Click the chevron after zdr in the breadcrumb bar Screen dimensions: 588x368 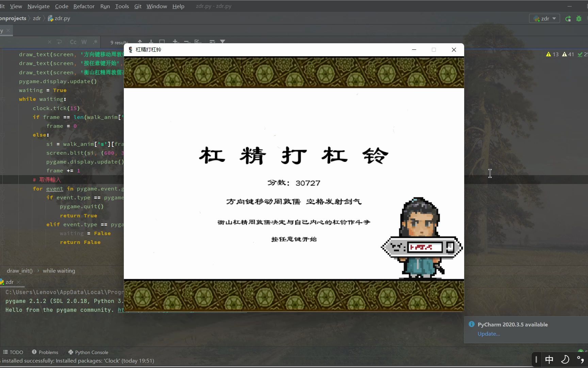[x=44, y=18]
